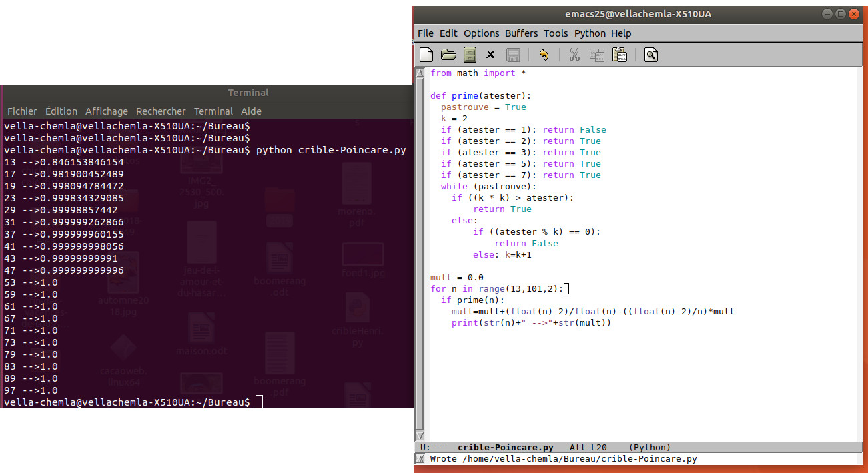The height and width of the screenshot is (473, 868).
Task: Click the Emacs scrollbar up arrow
Action: [x=420, y=73]
